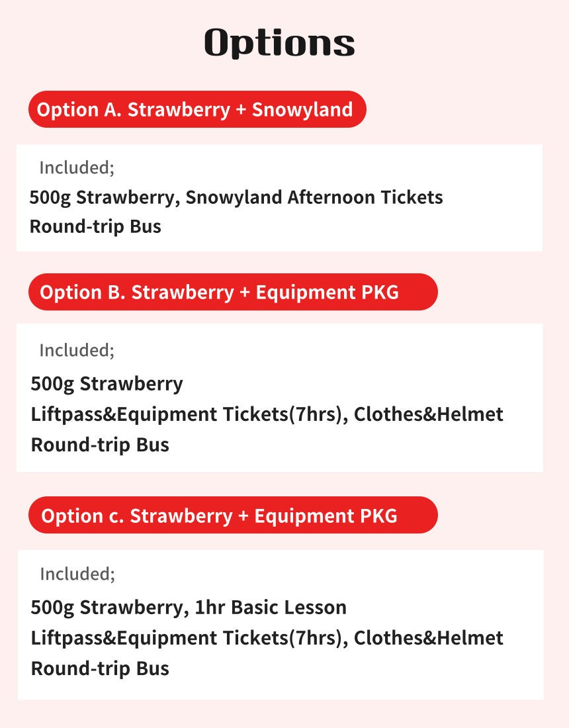Viewport: 569px width, 728px height.
Task: Click Snowyland Afternoon Tickets text
Action: click(314, 197)
